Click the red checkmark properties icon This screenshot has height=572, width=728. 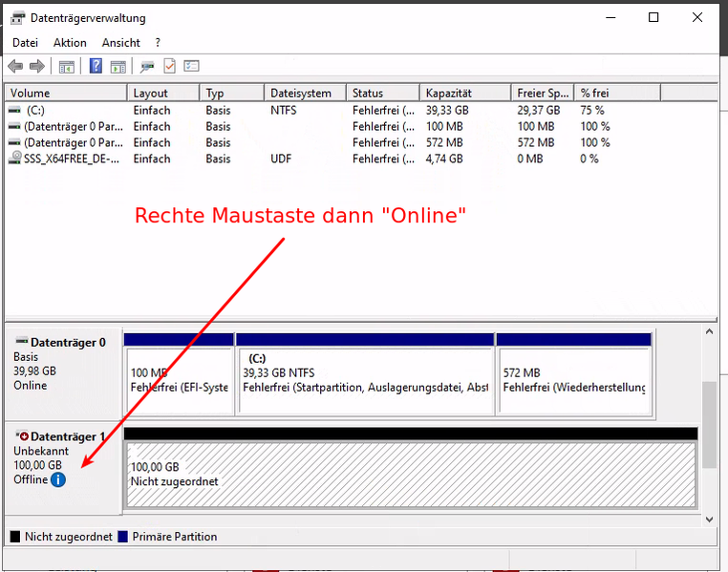pyautogui.click(x=169, y=66)
